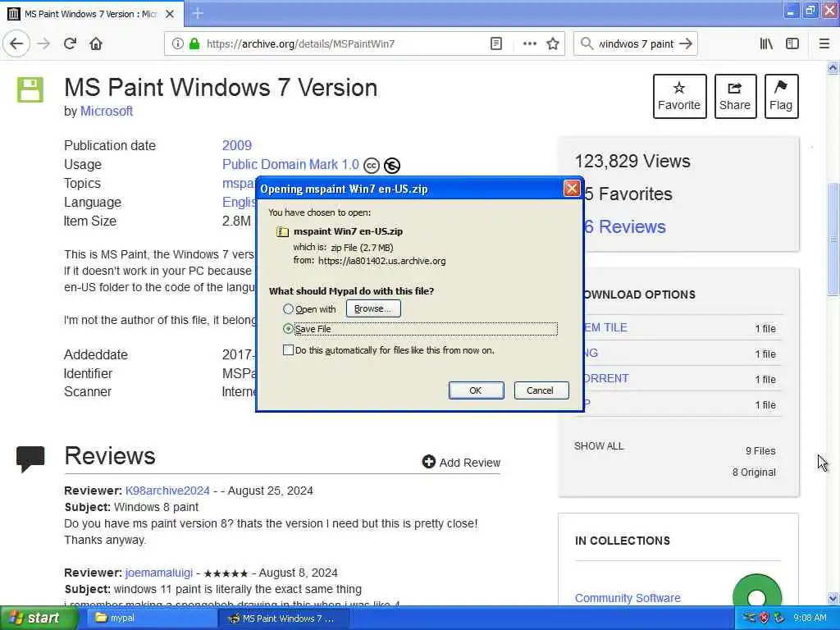Viewport: 840px width, 630px height.
Task: Open the Library icon in toolbar
Action: pyautogui.click(x=767, y=44)
